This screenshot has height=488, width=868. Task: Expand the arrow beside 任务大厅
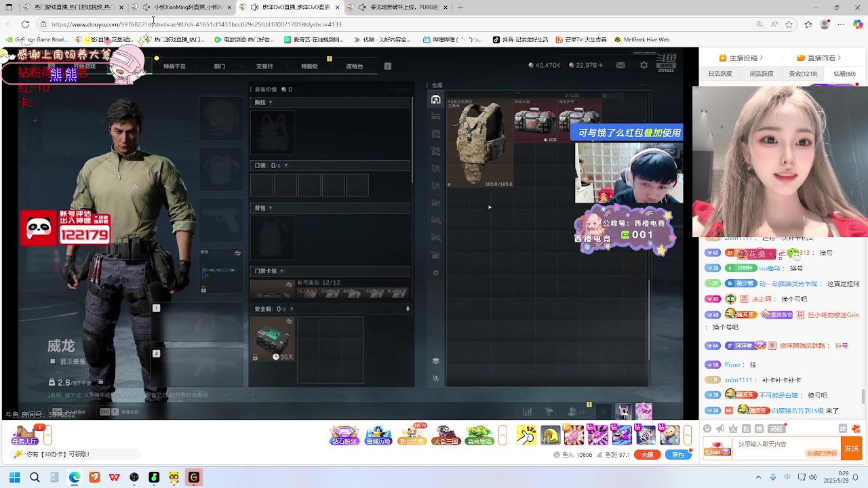[47, 435]
